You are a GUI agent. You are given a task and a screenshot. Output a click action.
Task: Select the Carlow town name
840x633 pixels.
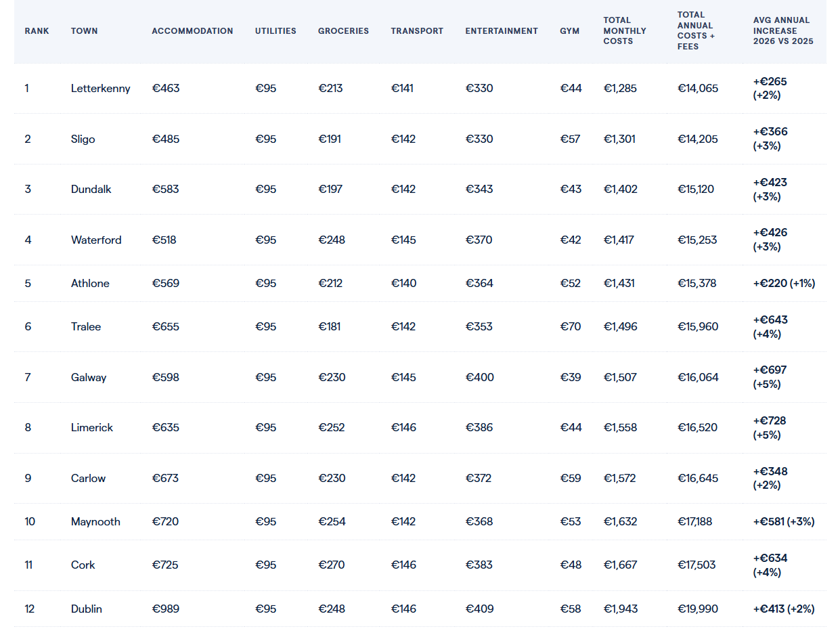(88, 478)
